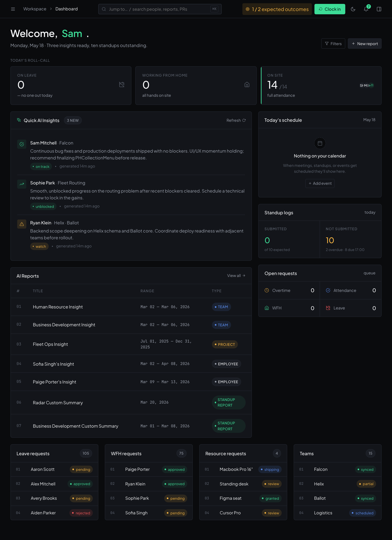Open Sofia Singh's Insight report
The height and width of the screenshot is (540, 392).
tap(131, 364)
